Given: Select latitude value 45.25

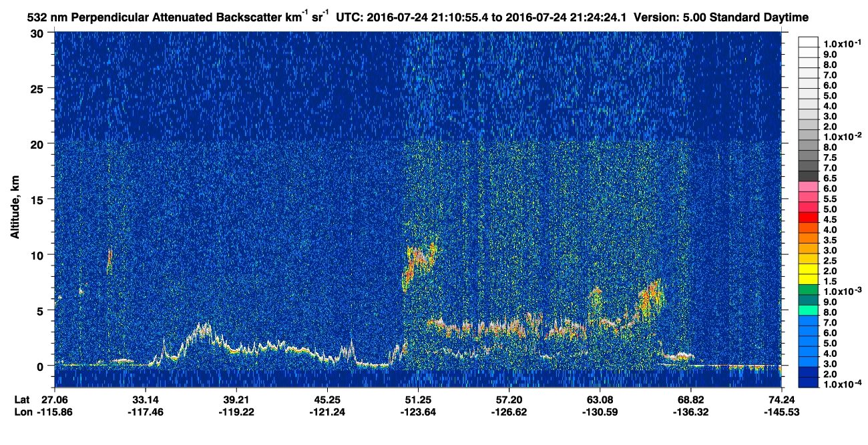Looking at the screenshot, I should coord(327,400).
